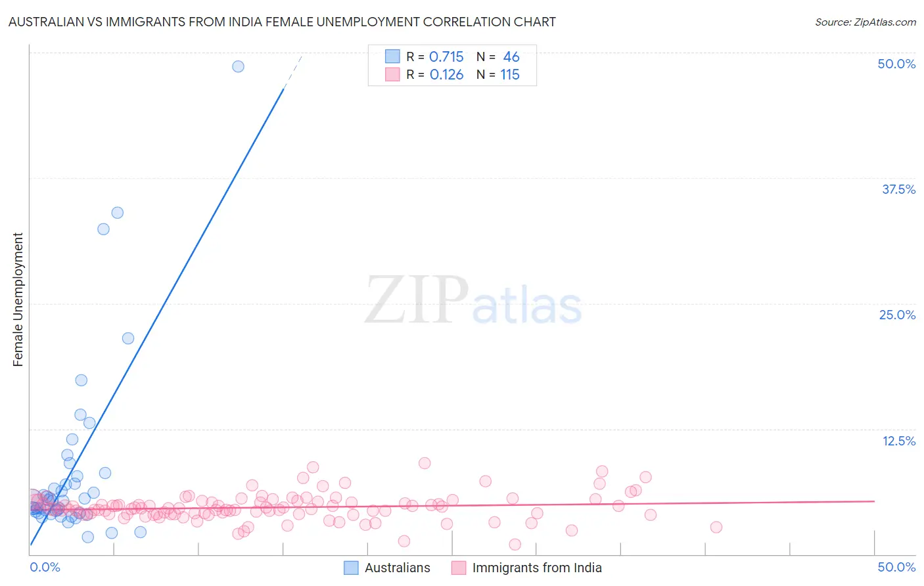Click the highest blue data point near 50%
The width and height of the screenshot is (924, 586).
238,66
